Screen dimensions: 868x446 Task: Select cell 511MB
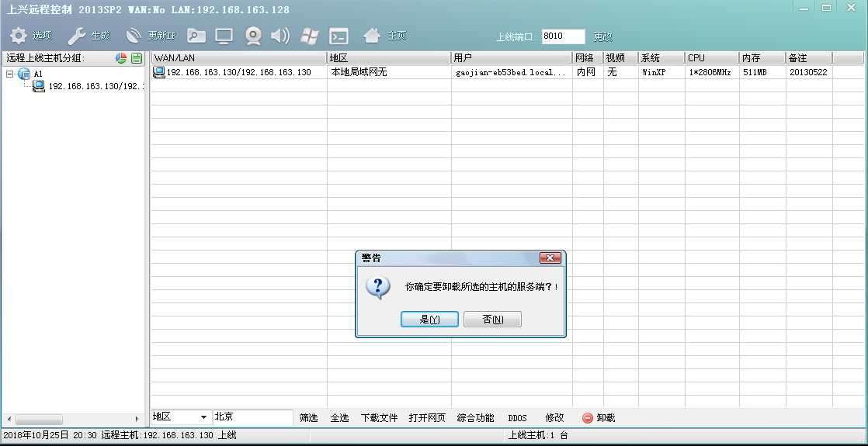755,72
